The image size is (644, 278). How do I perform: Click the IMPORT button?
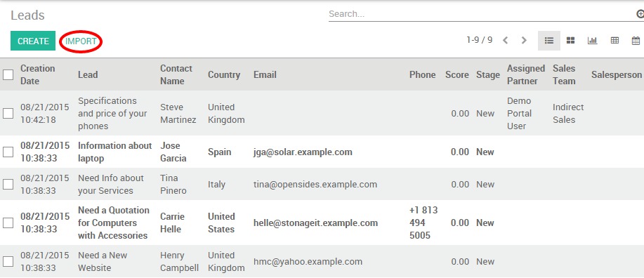[81, 41]
